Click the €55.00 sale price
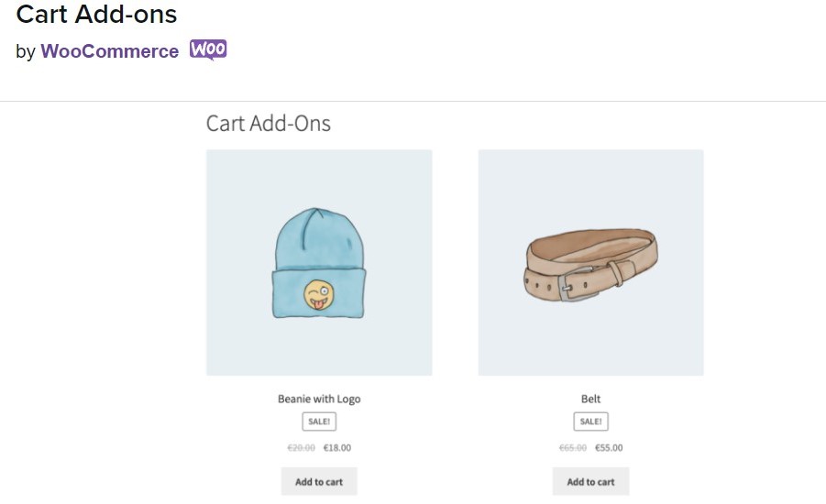This screenshot has width=826, height=504. pos(609,448)
